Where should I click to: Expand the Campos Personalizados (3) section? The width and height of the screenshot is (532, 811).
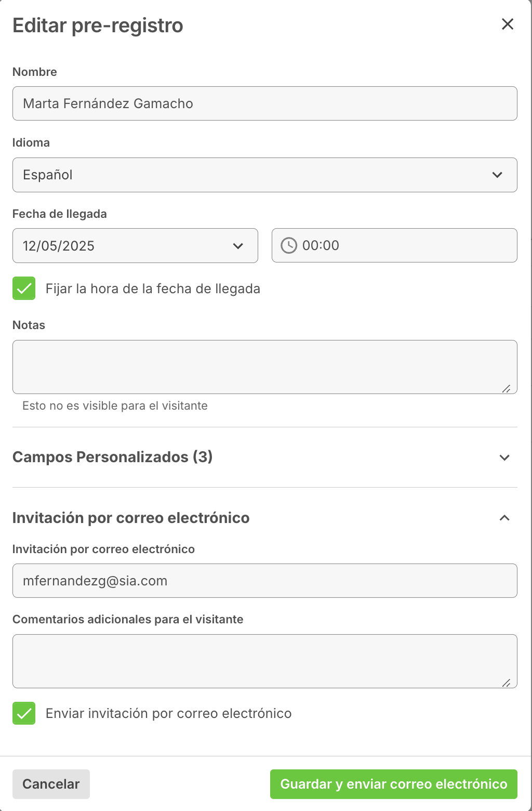[x=504, y=457]
